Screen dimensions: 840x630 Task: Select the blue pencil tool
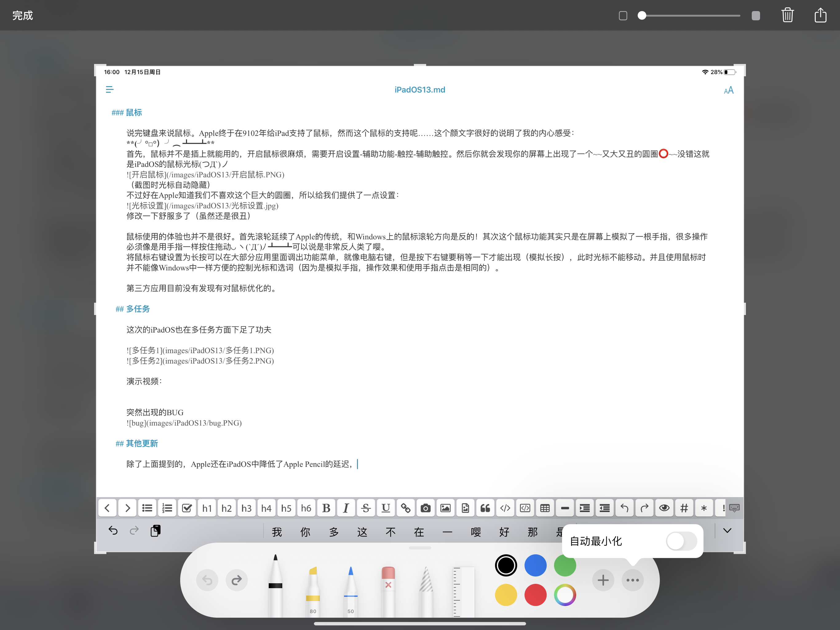click(351, 589)
